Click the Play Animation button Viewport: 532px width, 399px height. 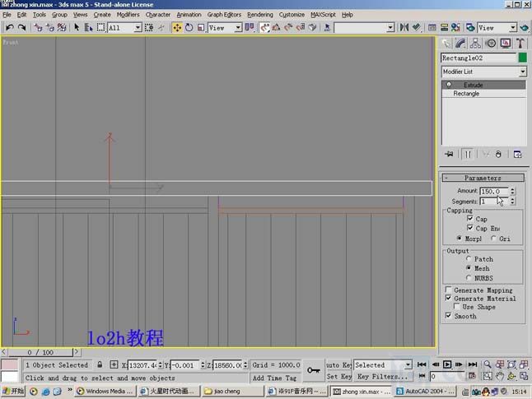pyautogui.click(x=447, y=364)
